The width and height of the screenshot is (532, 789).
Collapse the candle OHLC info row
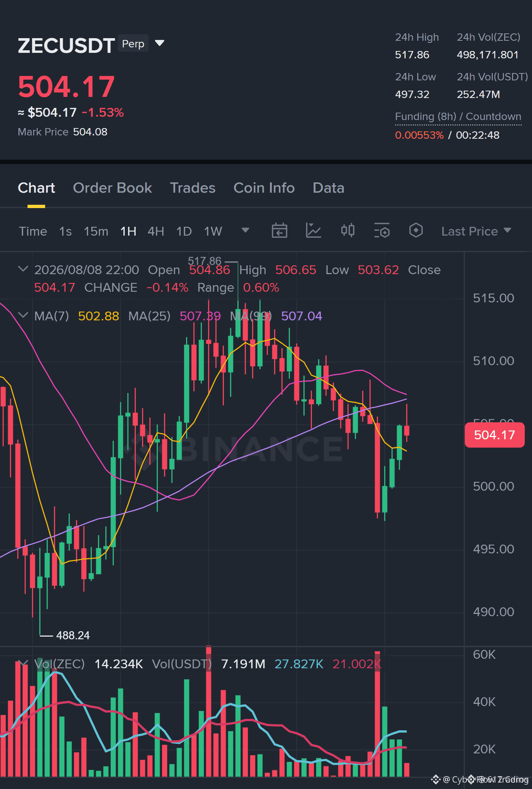pyautogui.click(x=23, y=269)
